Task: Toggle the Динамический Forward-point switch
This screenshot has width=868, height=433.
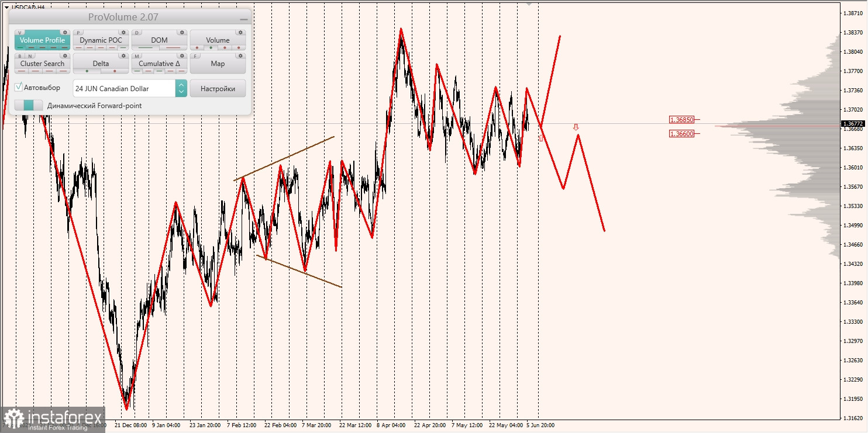Action: 29,105
